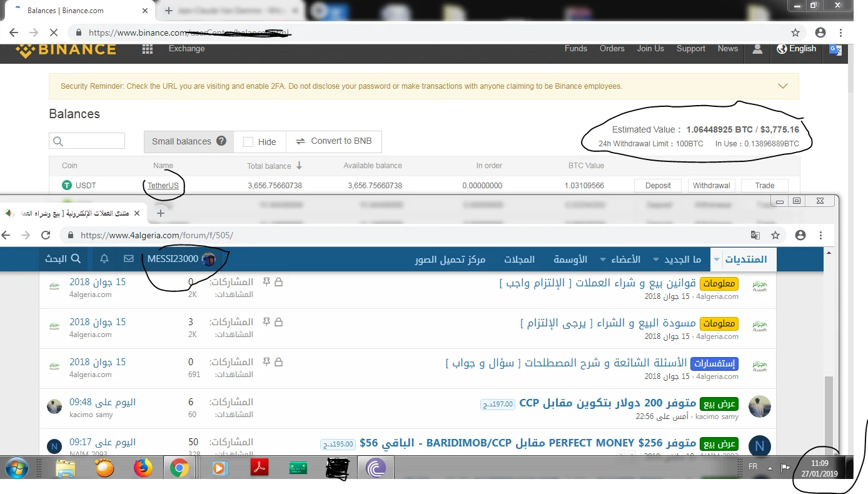868x494 pixels.
Task: Open forum notifications bell
Action: click(x=104, y=258)
